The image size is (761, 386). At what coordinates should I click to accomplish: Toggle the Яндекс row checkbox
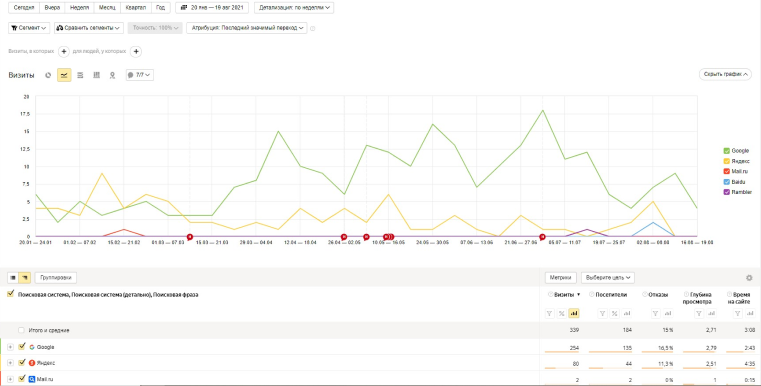click(22, 363)
